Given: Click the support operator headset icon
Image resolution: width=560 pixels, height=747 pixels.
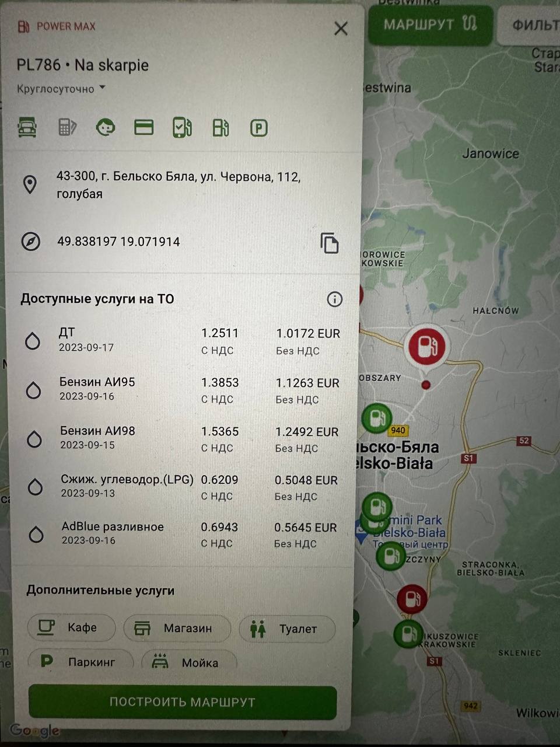Looking at the screenshot, I should pos(106,127).
